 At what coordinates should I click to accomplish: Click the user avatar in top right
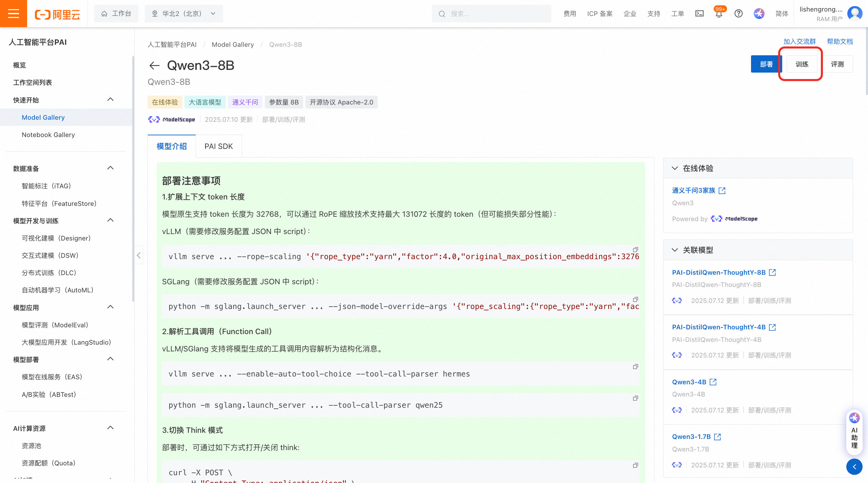click(x=855, y=14)
